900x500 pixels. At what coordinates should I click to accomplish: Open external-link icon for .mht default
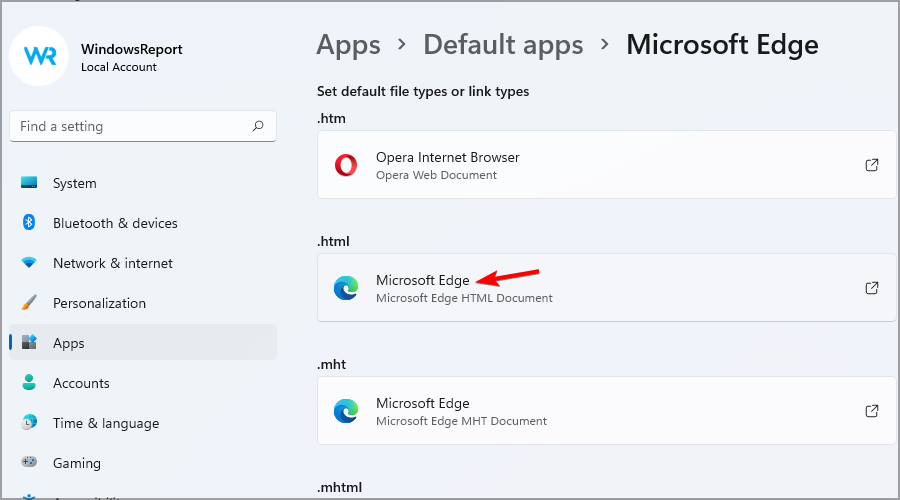click(x=872, y=411)
